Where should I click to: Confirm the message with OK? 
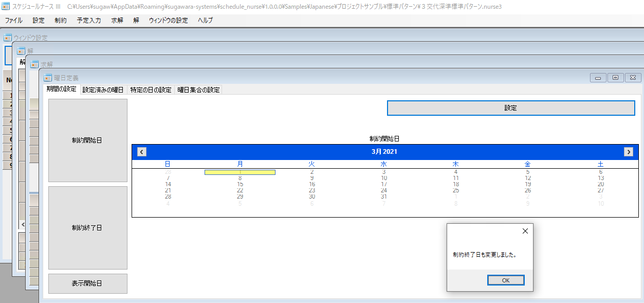506,280
